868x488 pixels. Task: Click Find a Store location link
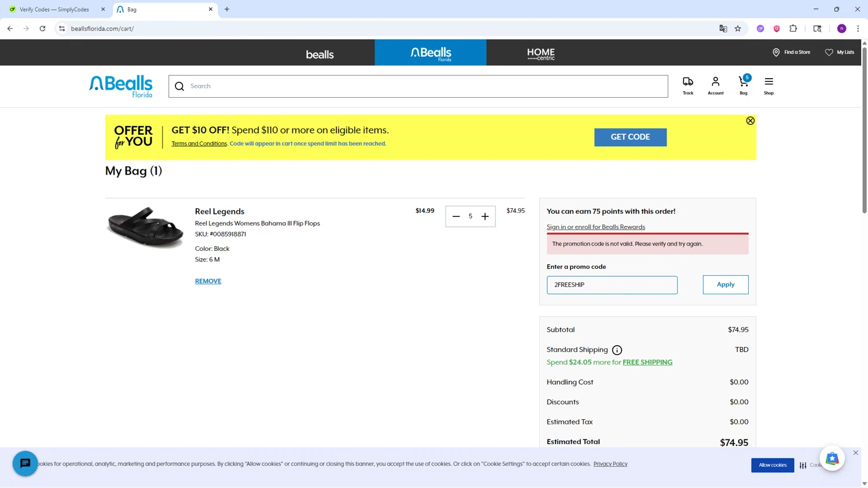[791, 52]
